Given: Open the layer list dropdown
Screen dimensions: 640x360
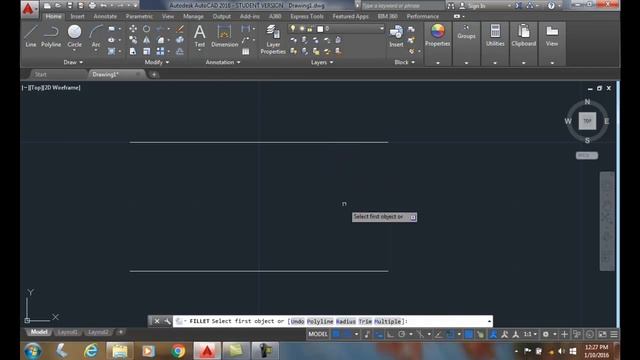Looking at the screenshot, I should point(382,29).
